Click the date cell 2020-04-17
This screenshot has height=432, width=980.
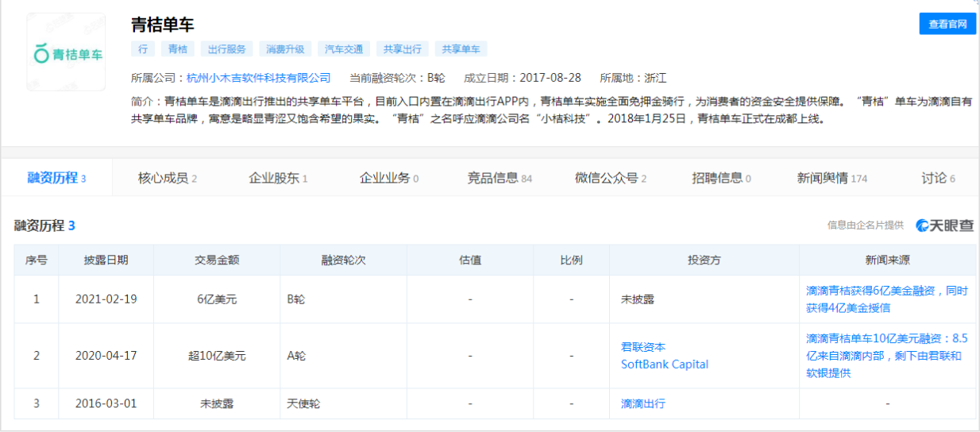(x=106, y=356)
